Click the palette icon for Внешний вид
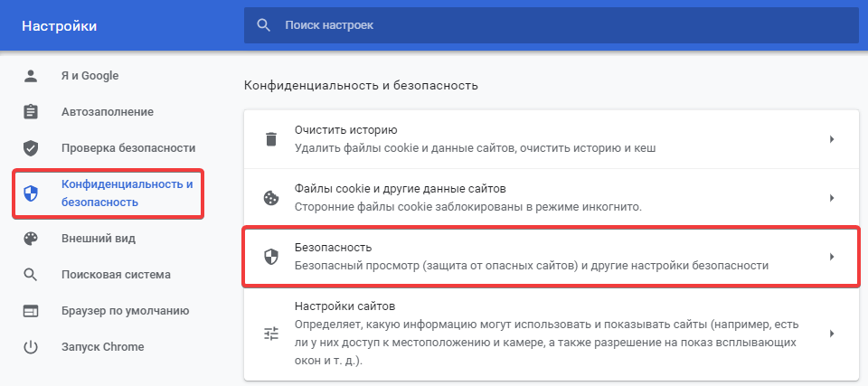Image resolution: width=868 pixels, height=386 pixels. pyautogui.click(x=31, y=239)
